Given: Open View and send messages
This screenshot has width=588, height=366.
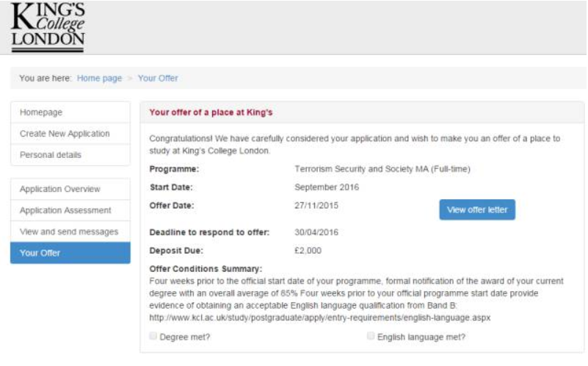Looking at the screenshot, I should 69,232.
